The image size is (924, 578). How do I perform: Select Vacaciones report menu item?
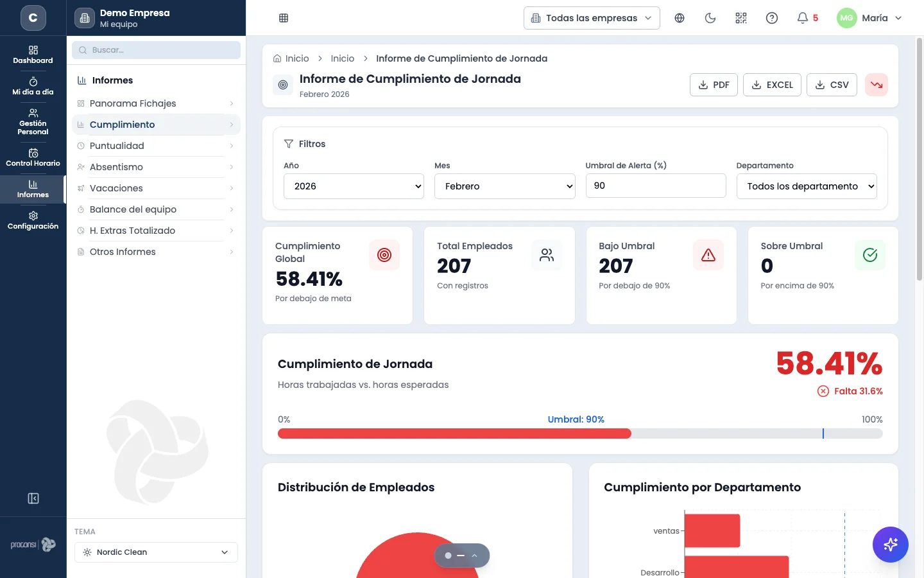click(x=156, y=188)
